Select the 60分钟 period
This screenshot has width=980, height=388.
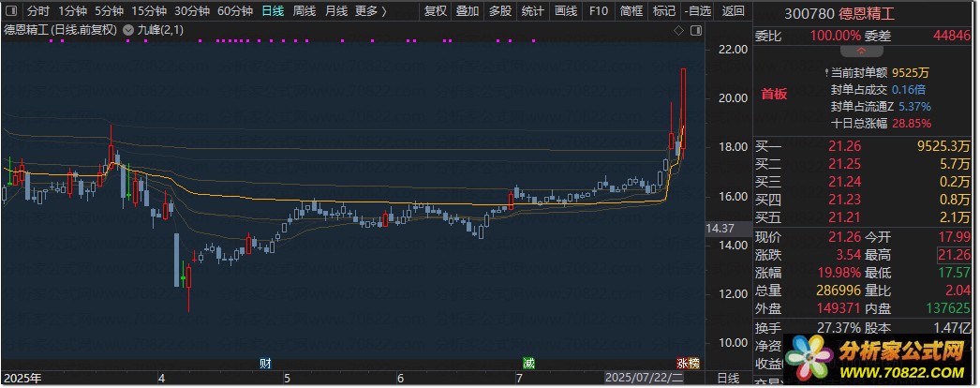pyautogui.click(x=235, y=10)
